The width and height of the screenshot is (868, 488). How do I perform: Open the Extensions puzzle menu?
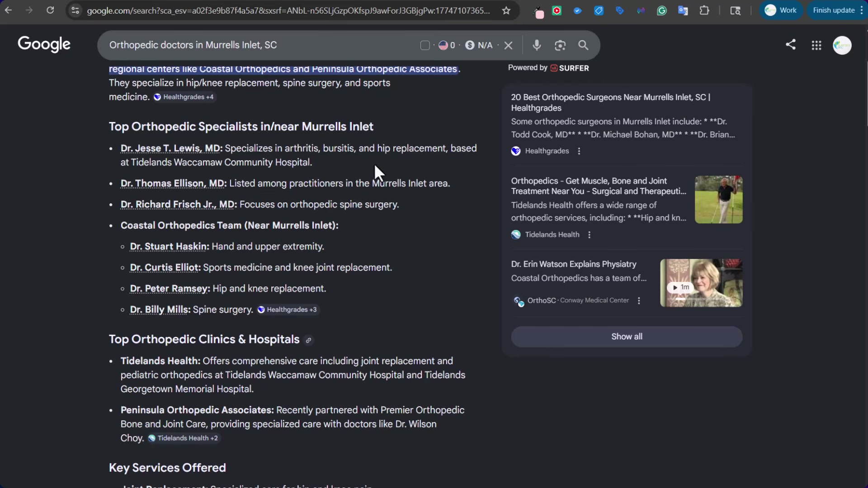pos(704,10)
